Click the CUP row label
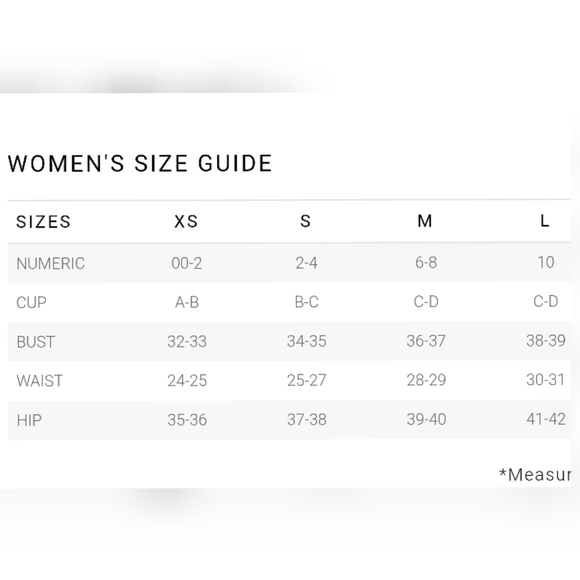This screenshot has height=580, width=580. click(31, 303)
